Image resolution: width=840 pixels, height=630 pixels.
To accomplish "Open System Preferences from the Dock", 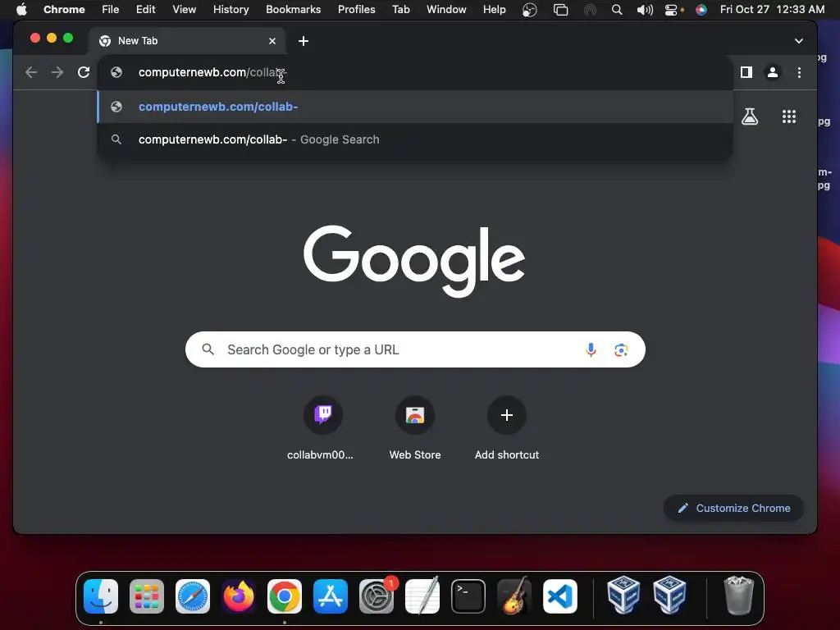I will 377,596.
